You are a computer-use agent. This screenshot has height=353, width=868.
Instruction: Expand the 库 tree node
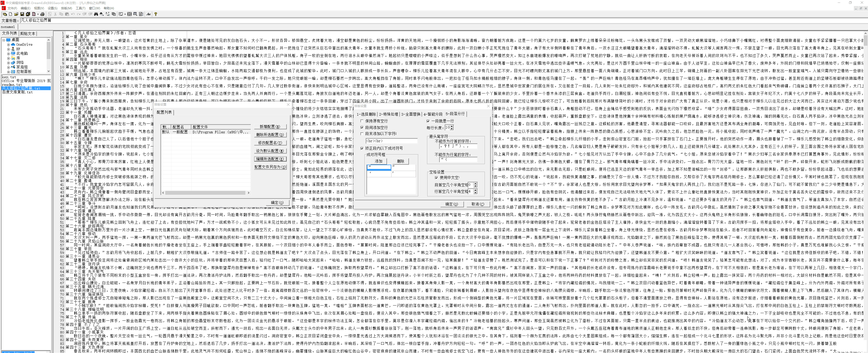point(8,58)
